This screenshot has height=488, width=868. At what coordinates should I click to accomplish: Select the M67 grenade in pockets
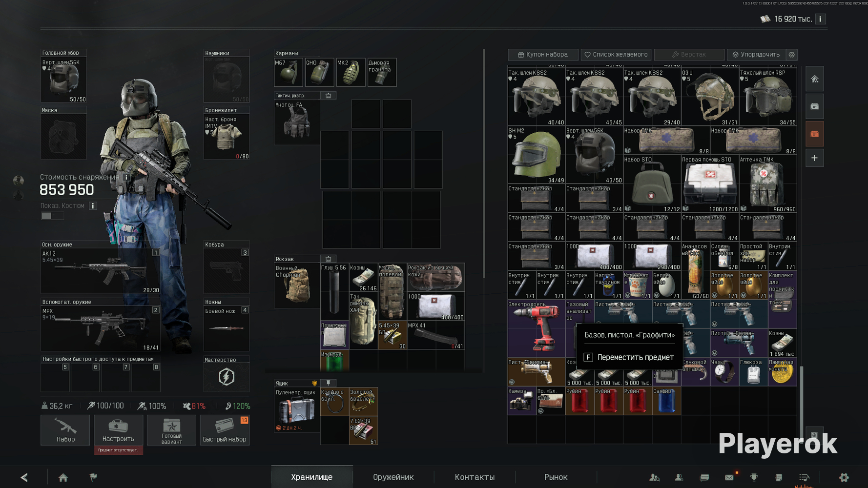pos(289,73)
